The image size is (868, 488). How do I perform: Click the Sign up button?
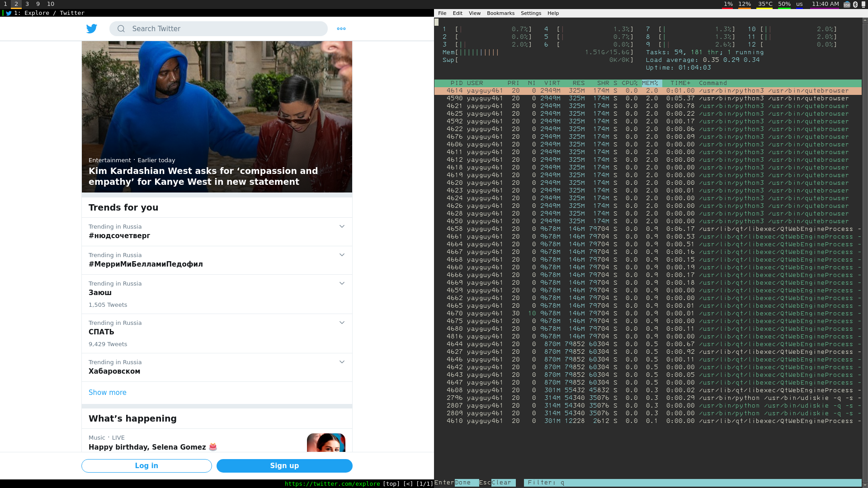point(284,465)
